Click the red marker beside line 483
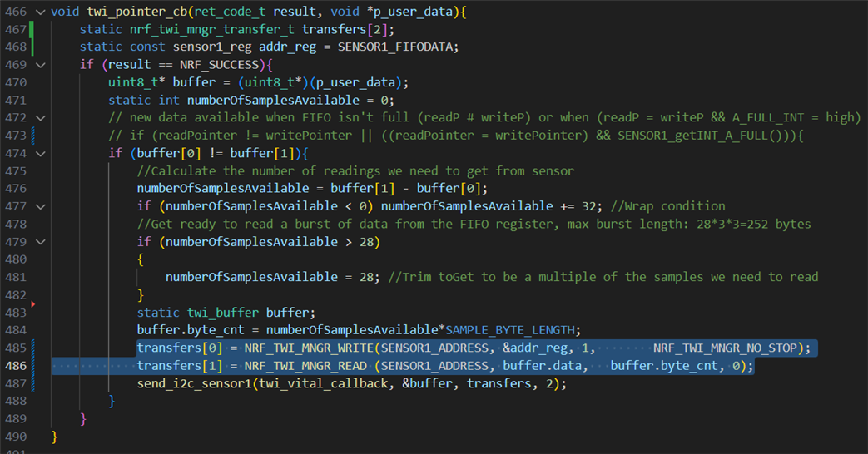The image size is (868, 454). coord(33,304)
